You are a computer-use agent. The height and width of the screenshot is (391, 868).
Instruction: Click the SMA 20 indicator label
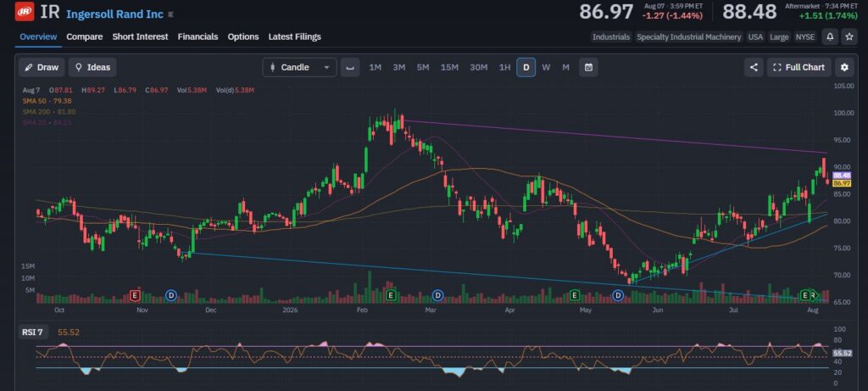click(x=47, y=122)
